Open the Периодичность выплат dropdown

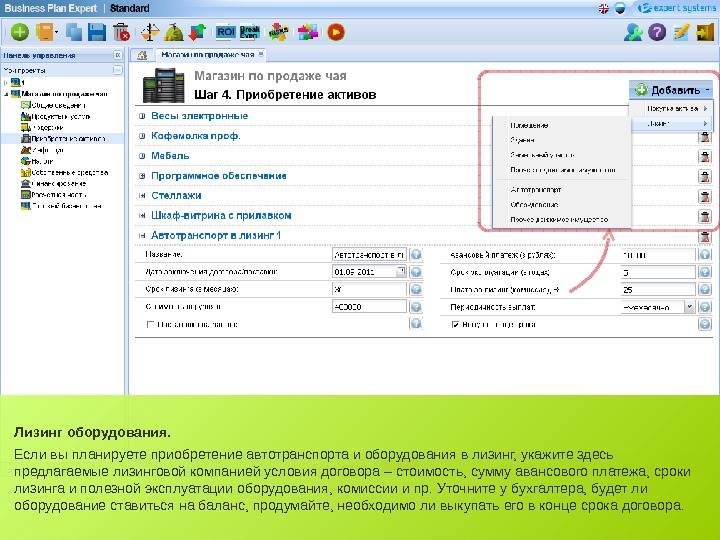coord(689,307)
